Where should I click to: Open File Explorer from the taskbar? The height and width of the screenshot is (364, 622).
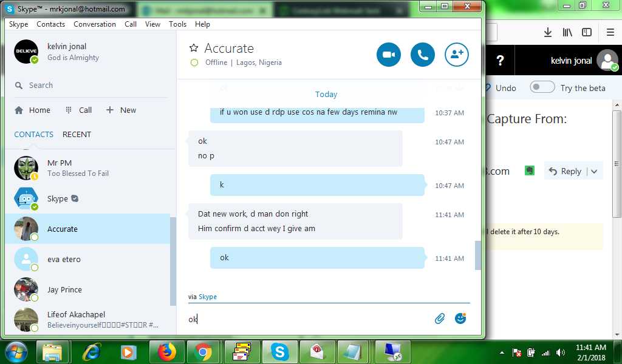[52, 352]
